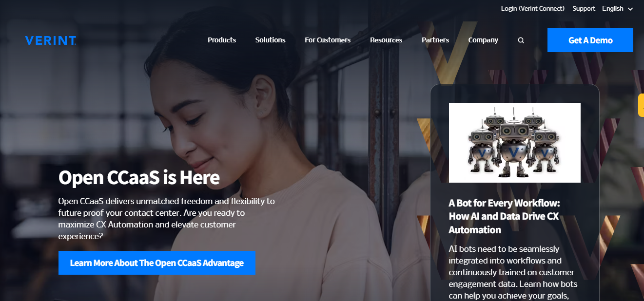Click the search magnifier icon in navbar
Screen dimensions: 644x301
click(x=521, y=40)
